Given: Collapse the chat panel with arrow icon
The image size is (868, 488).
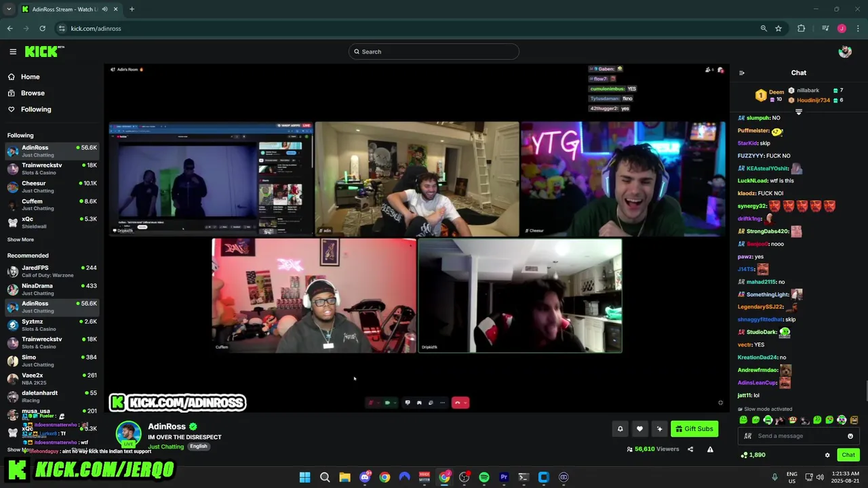Looking at the screenshot, I should point(742,73).
